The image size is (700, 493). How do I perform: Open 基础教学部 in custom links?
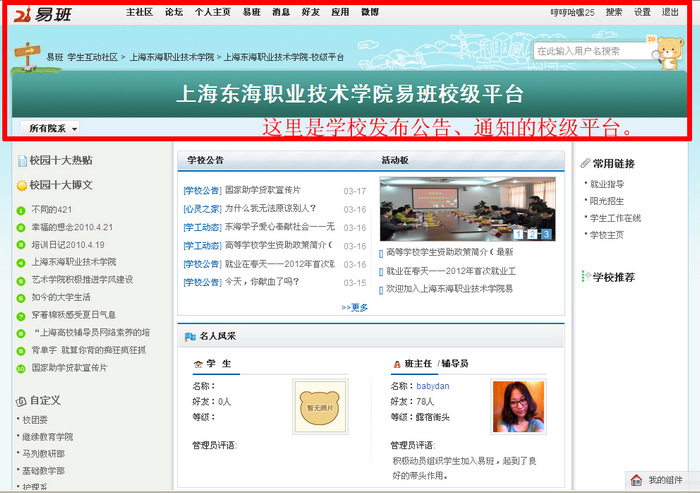click(x=44, y=471)
